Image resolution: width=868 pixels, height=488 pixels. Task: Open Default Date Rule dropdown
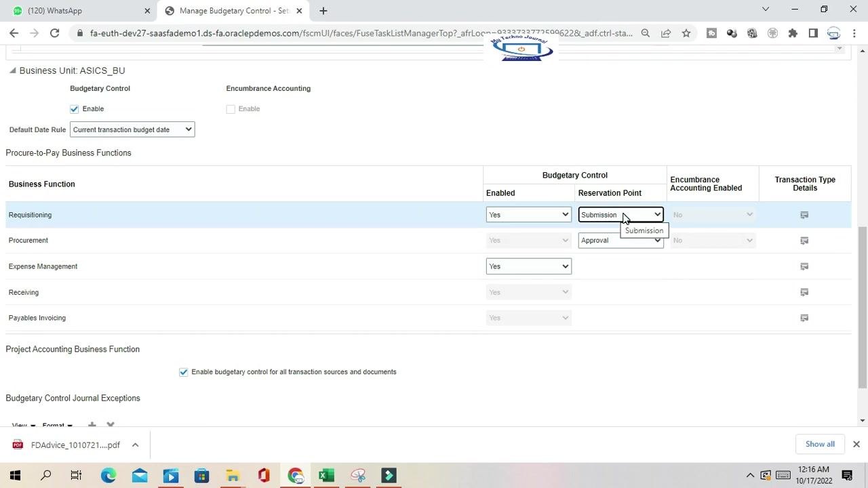(132, 129)
